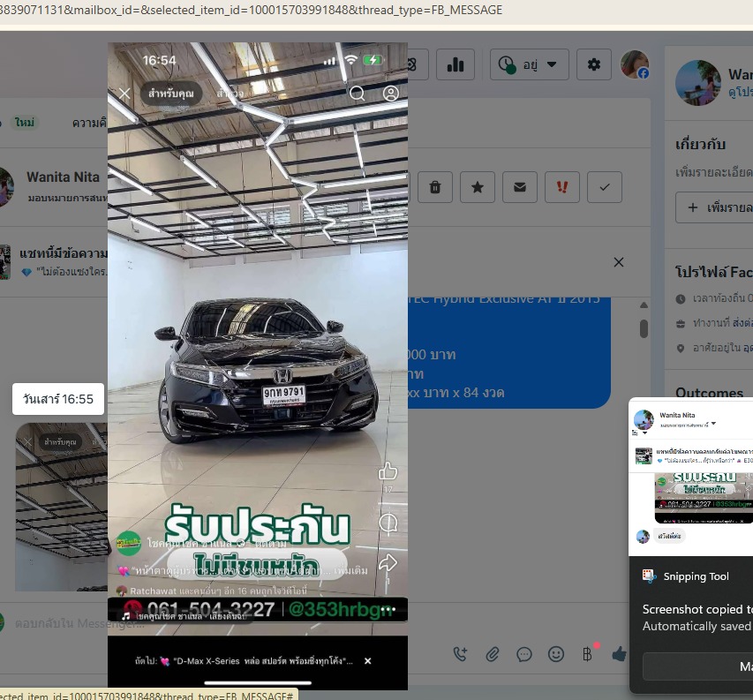
Task: Open the payment request baht icon
Action: coord(587,654)
